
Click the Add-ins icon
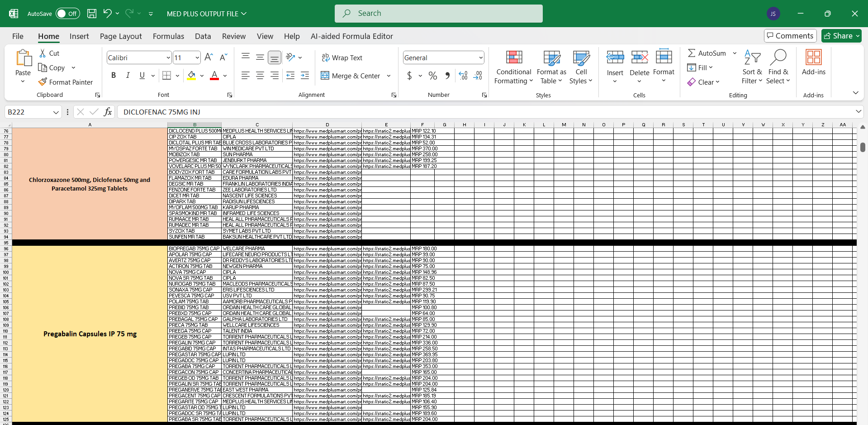[813, 57]
